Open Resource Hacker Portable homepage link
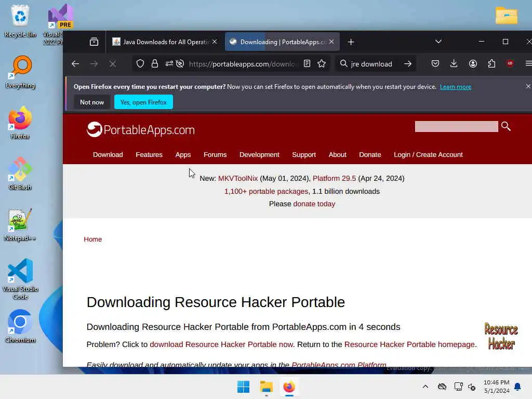Image resolution: width=532 pixels, height=399 pixels. pos(409,344)
